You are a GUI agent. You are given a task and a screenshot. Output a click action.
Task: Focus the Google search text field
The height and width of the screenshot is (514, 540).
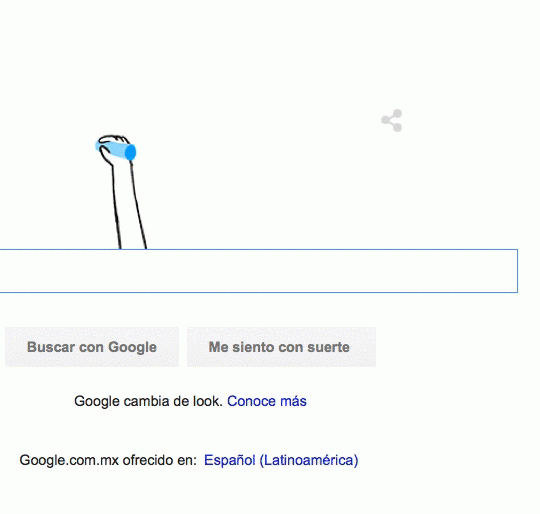pos(258,271)
